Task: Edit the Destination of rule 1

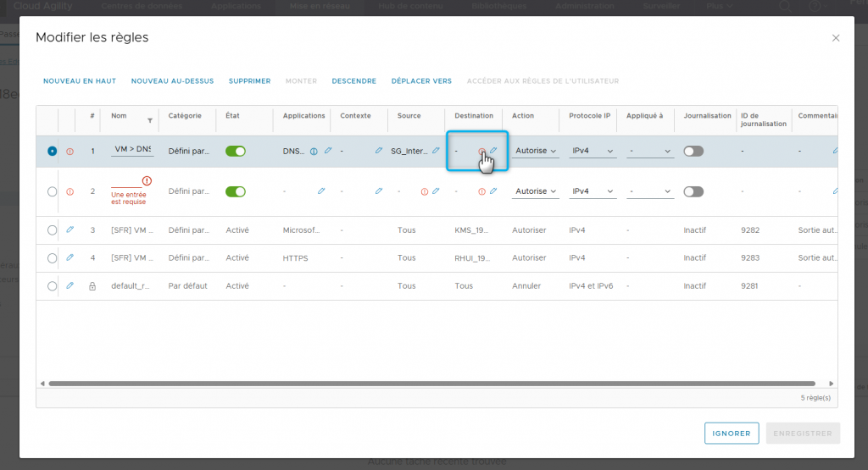Action: pyautogui.click(x=493, y=151)
